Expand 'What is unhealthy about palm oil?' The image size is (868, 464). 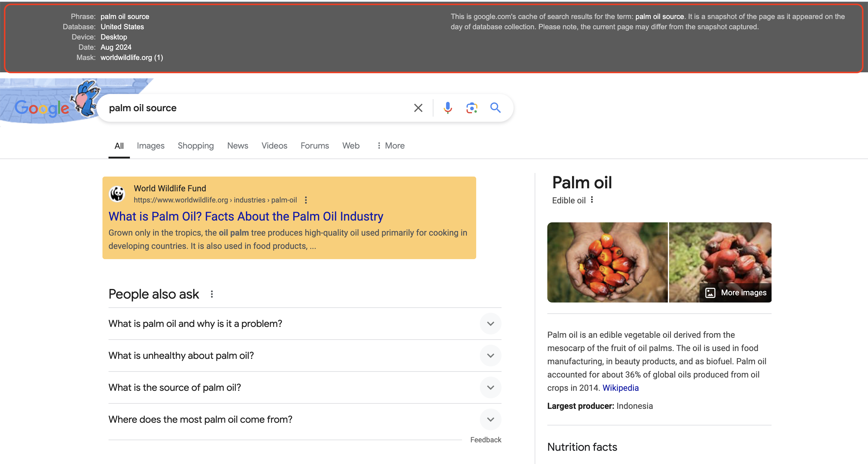coord(491,356)
